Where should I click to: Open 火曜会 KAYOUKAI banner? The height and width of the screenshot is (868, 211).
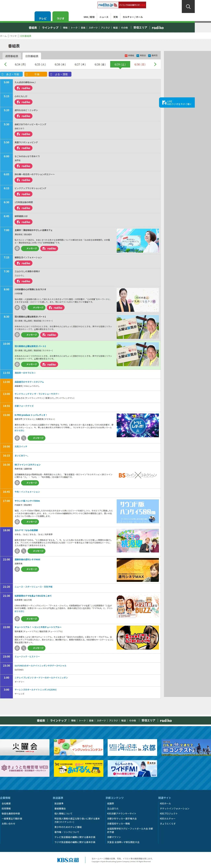point(25,747)
